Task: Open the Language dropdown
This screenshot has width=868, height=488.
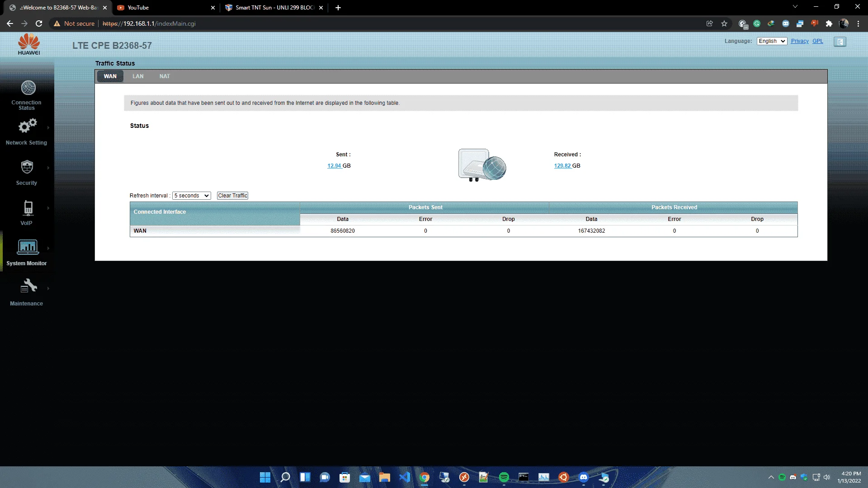Action: coord(772,41)
